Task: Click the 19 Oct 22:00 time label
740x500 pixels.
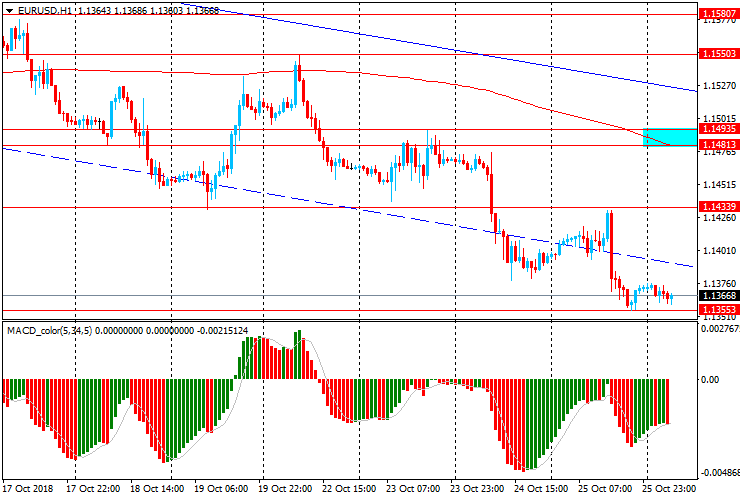Action: coord(285,488)
